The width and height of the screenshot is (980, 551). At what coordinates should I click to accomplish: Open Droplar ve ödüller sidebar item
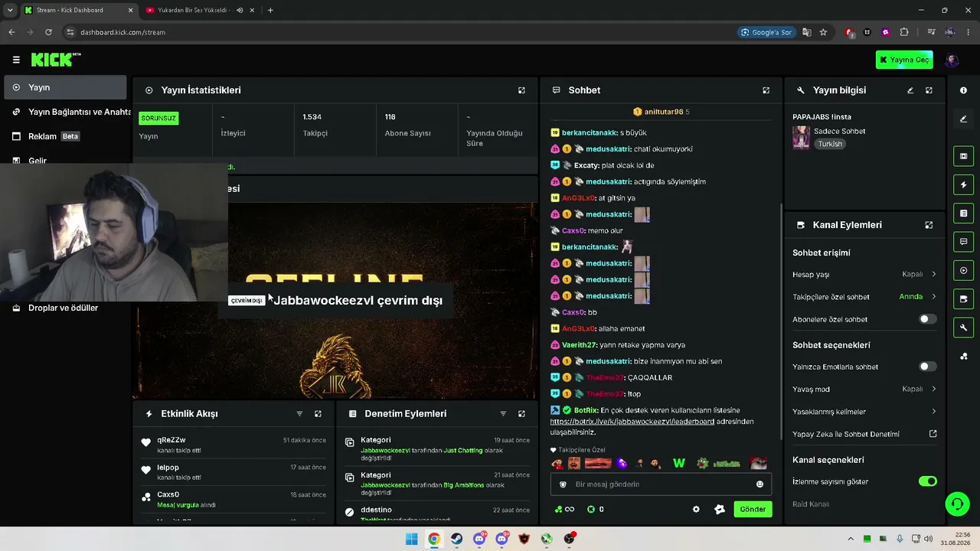pyautogui.click(x=65, y=308)
